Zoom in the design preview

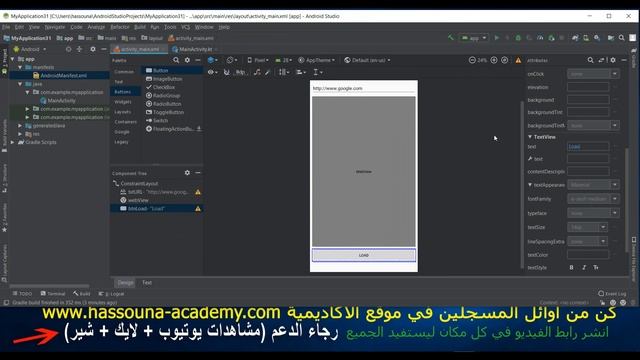point(494,60)
